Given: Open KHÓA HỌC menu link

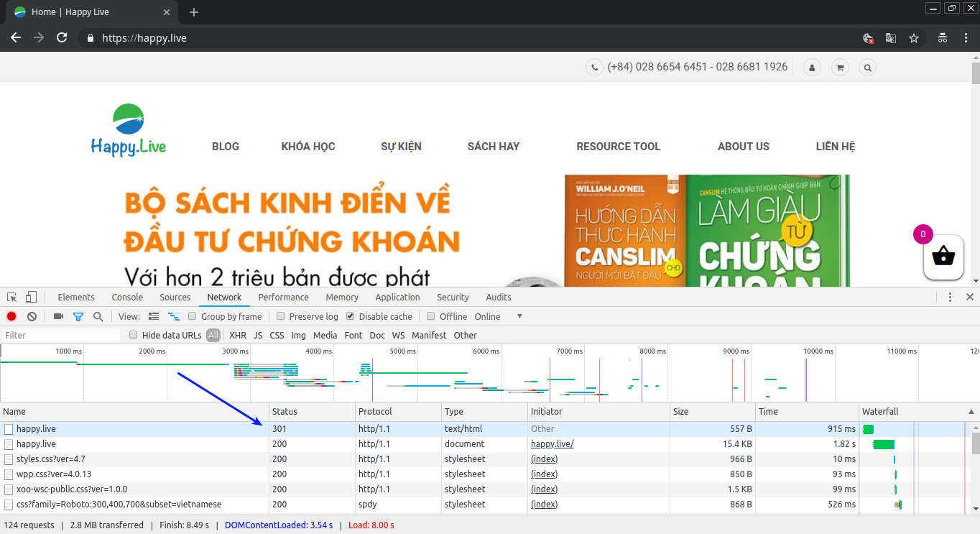Looking at the screenshot, I should click(x=308, y=146).
